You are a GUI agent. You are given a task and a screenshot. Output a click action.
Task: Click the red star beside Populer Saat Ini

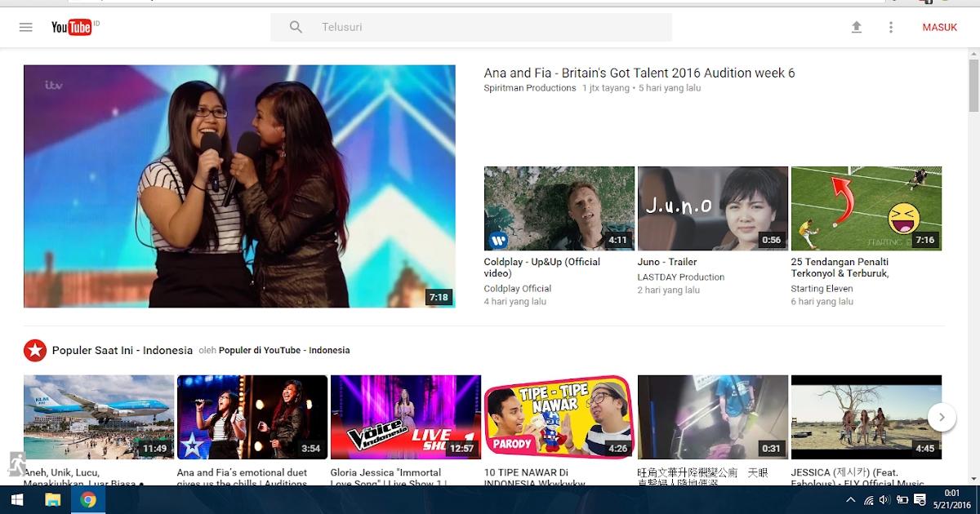[x=35, y=350]
